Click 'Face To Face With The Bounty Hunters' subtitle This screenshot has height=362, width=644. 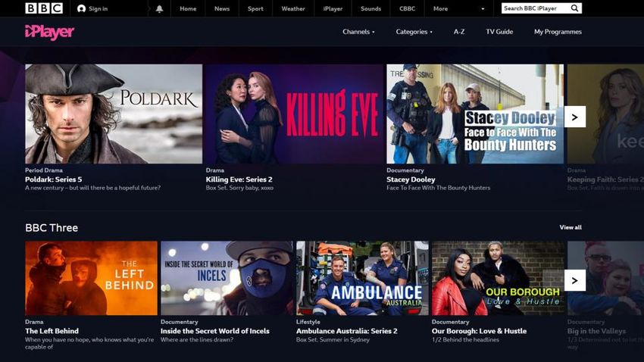click(x=438, y=188)
